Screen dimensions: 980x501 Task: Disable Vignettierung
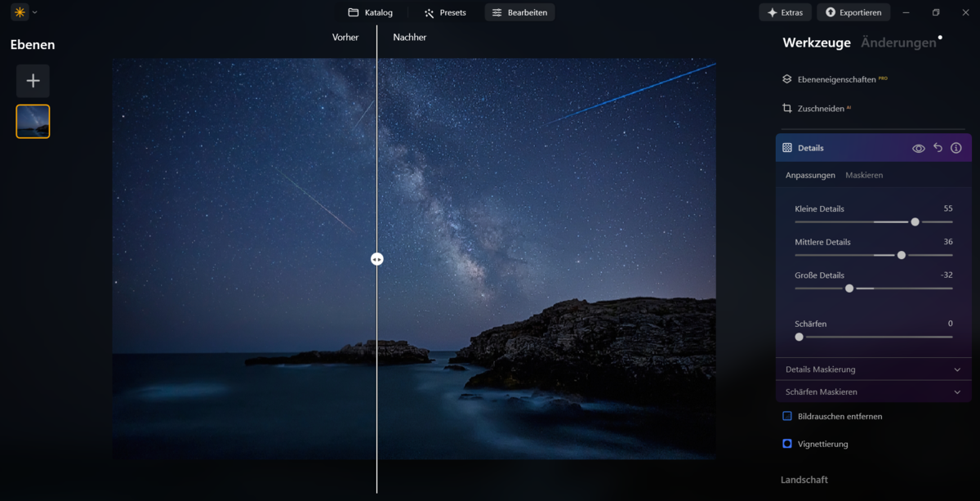786,444
